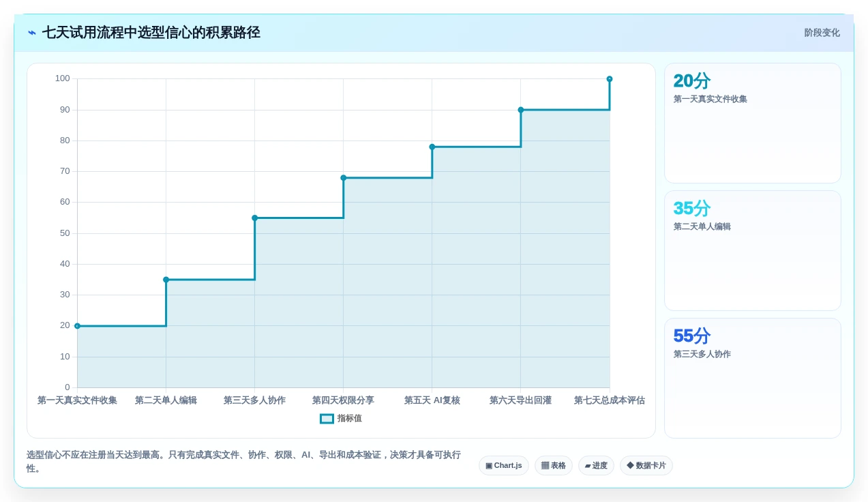868x502 pixels.
Task: Click the data point at value 100
Action: pyautogui.click(x=609, y=79)
